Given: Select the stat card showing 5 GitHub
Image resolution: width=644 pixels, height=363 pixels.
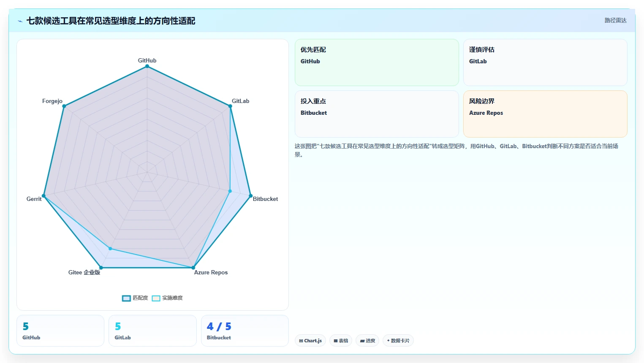Looking at the screenshot, I should pos(60,330).
